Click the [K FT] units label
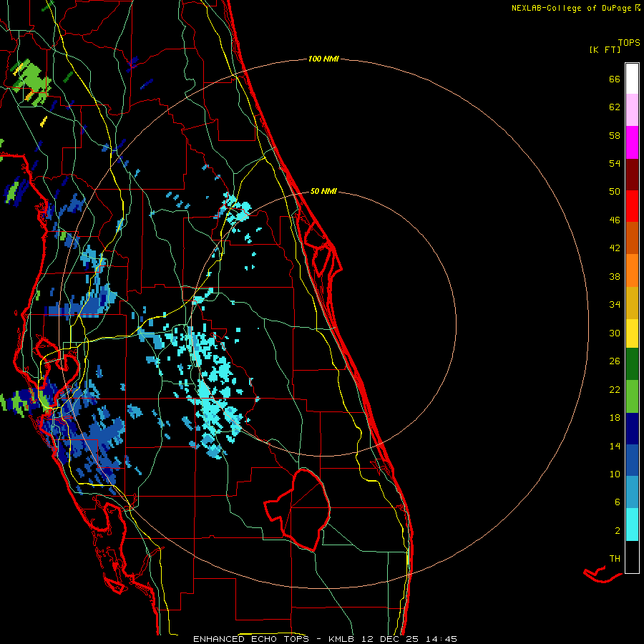644x644 pixels. 605,49
